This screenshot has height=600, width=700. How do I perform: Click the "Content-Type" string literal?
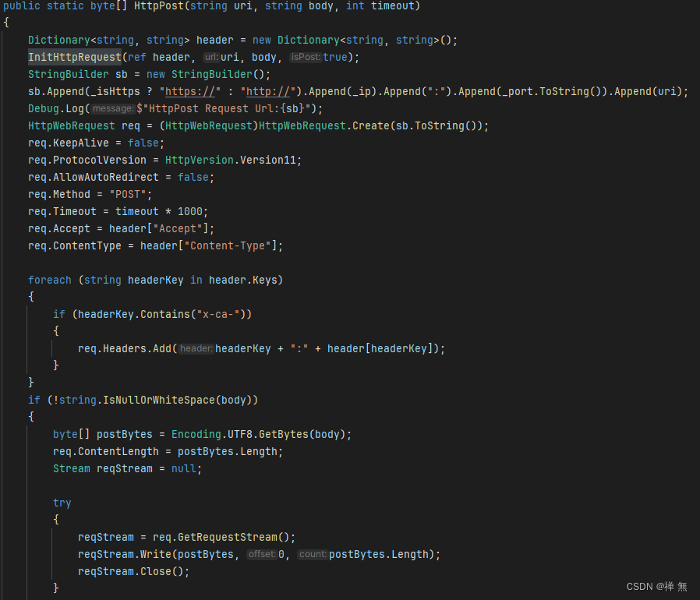pos(228,246)
